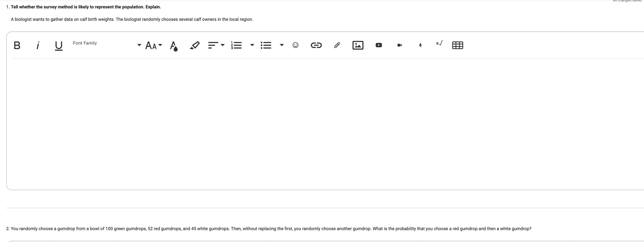Attach a file with the pencil/attachment icon

(x=337, y=45)
